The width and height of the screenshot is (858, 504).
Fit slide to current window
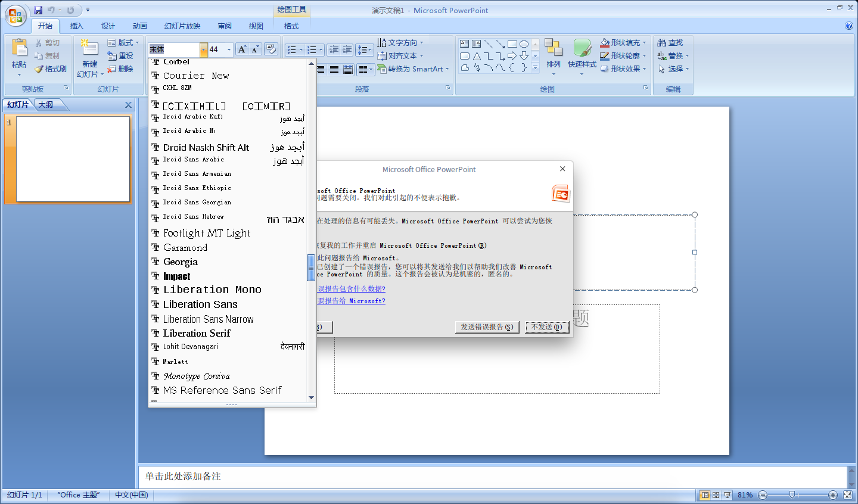click(x=848, y=495)
